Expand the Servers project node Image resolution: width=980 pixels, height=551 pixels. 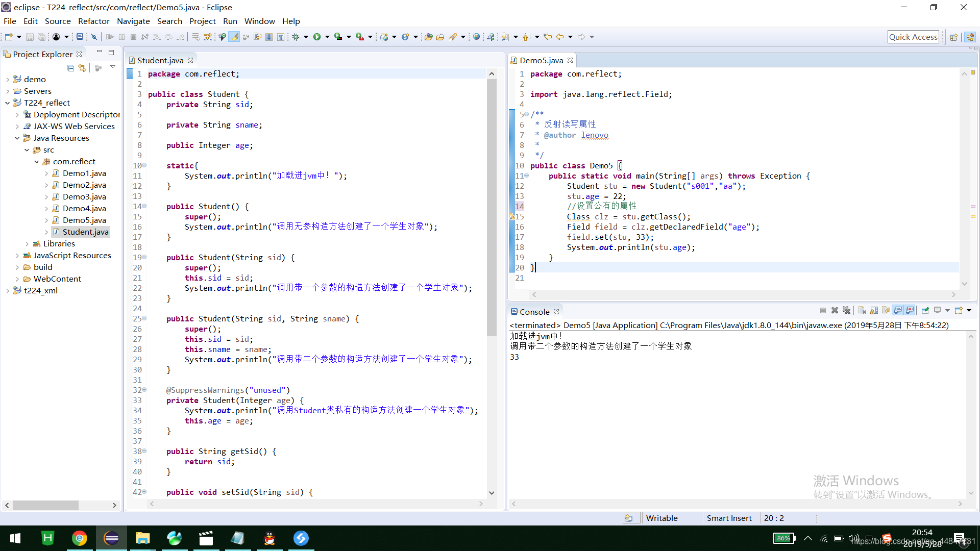[7, 91]
